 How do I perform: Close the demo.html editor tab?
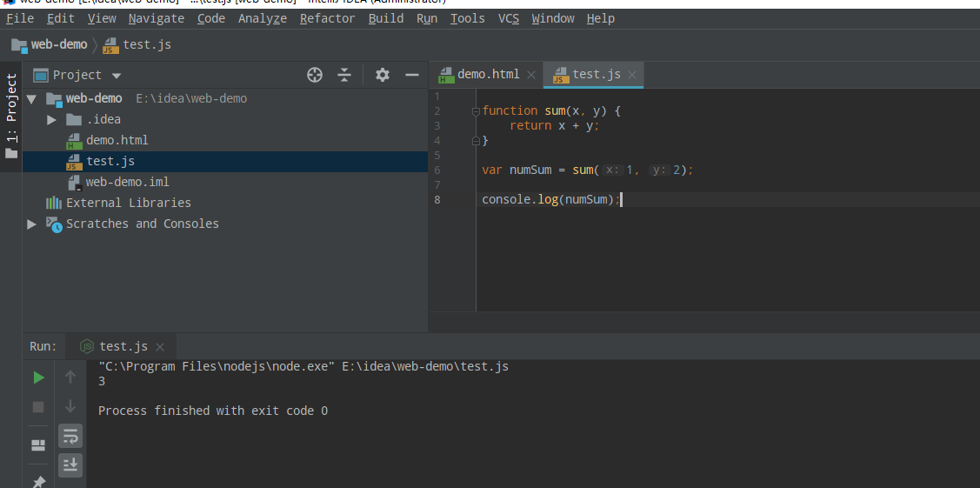pyautogui.click(x=531, y=75)
